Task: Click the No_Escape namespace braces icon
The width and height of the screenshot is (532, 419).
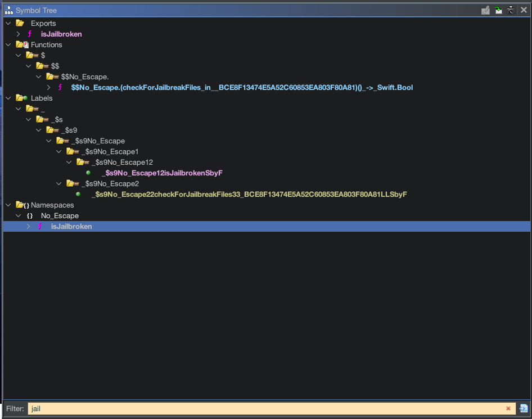Action: coord(30,216)
